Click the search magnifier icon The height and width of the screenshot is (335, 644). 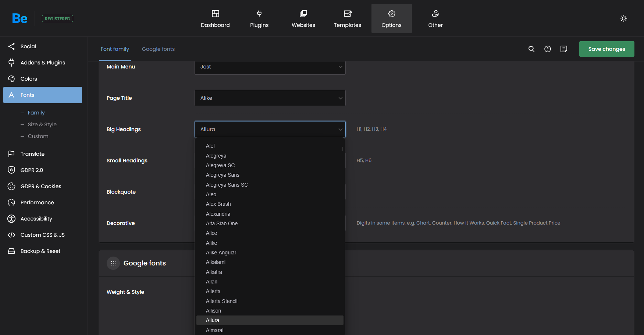[531, 49]
